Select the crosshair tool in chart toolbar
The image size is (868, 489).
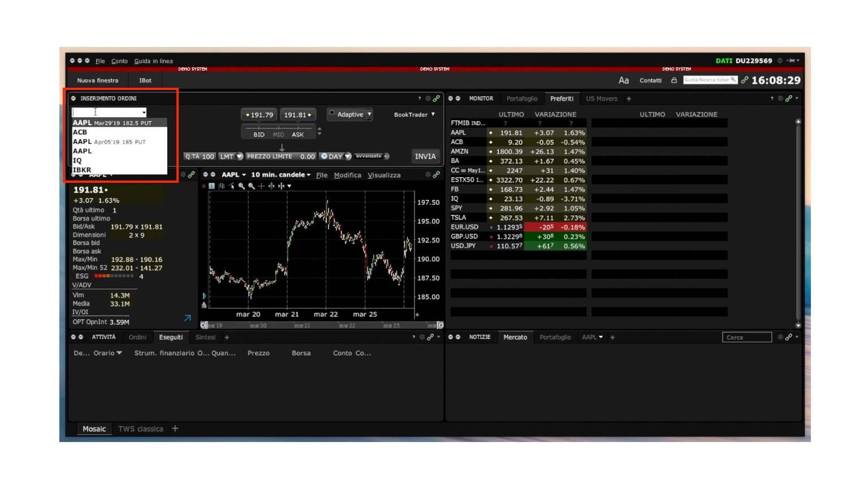[x=261, y=186]
